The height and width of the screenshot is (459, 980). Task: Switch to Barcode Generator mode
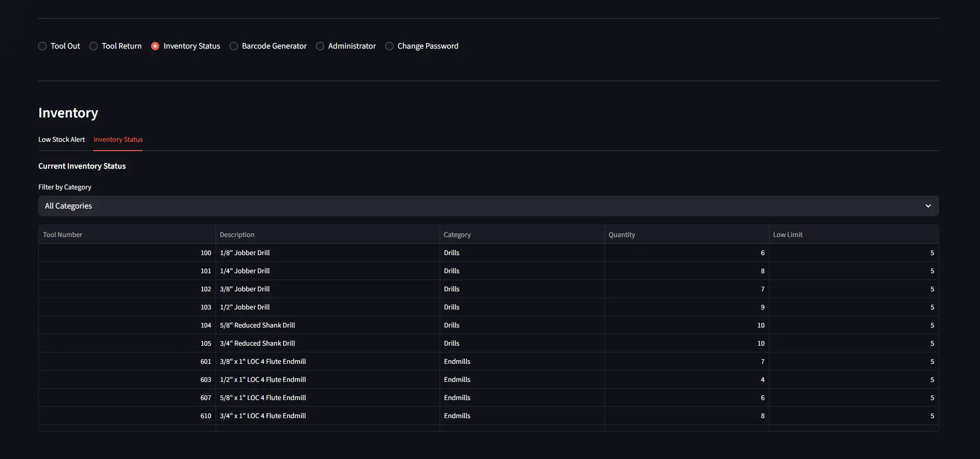coord(234,46)
